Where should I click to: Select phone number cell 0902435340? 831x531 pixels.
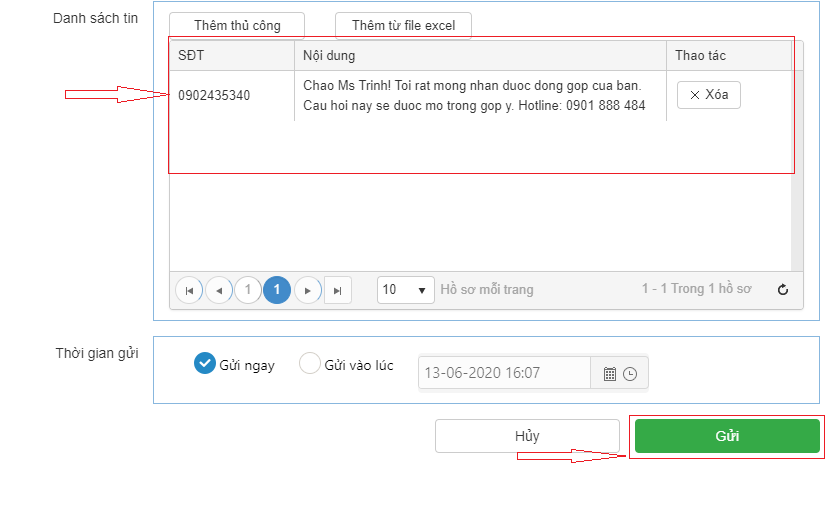pos(214,96)
